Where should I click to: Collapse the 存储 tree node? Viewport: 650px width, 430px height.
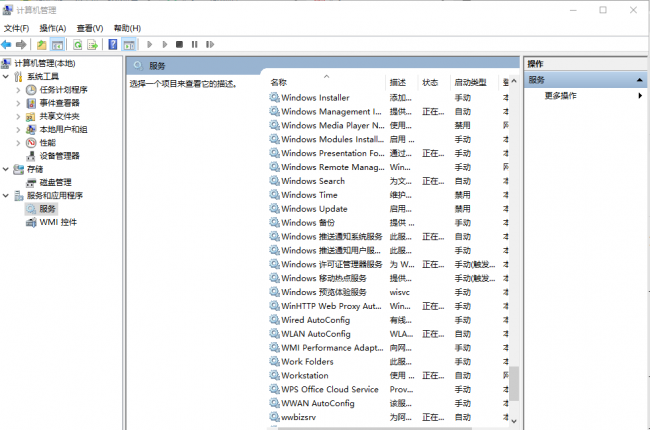6,169
